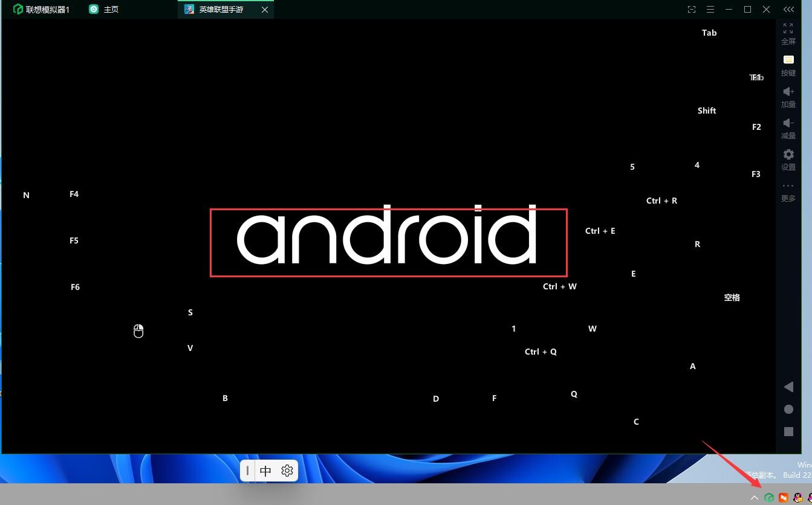Click the D key mapping label
This screenshot has width=812, height=505.
pos(435,399)
